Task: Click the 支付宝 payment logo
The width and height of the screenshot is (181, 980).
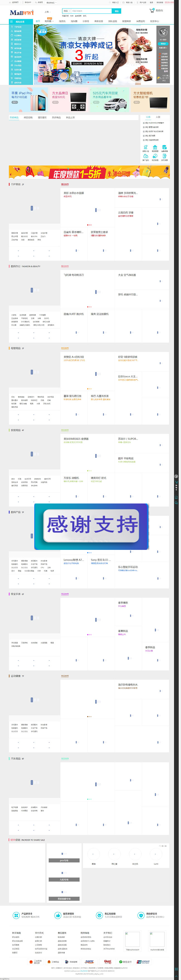Action: [89, 961]
